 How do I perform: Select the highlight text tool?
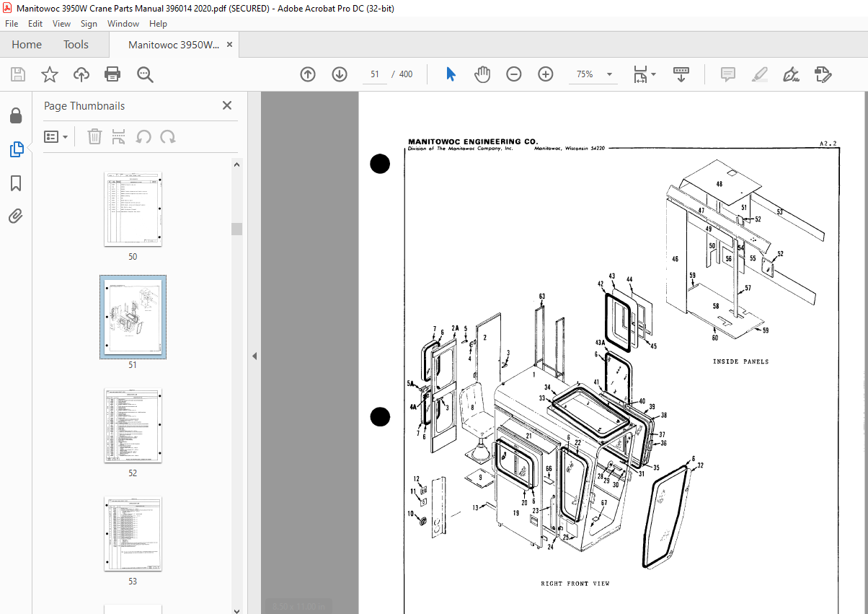760,74
